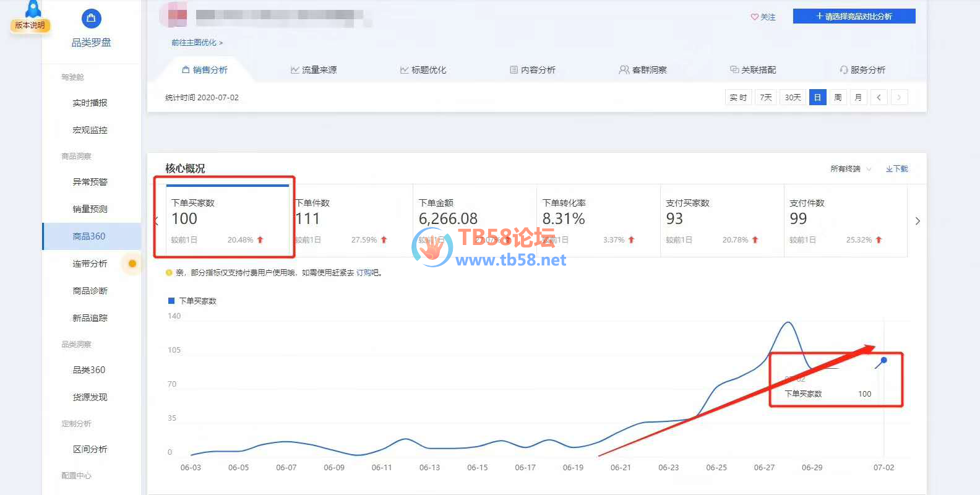The height and width of the screenshot is (495, 980).
Task: Click the 品类罗盘 logo icon
Action: [x=91, y=19]
